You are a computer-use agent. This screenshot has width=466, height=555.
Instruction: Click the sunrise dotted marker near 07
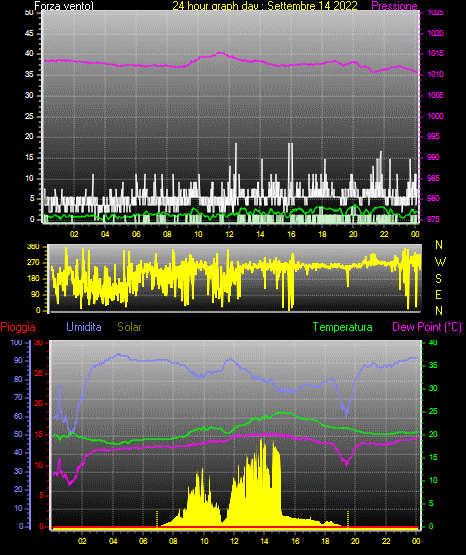pyautogui.click(x=157, y=518)
